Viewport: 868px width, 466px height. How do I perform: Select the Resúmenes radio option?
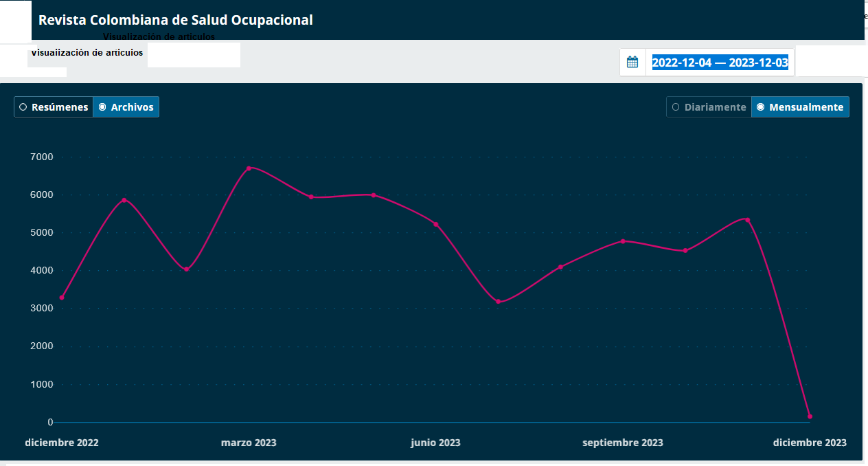pyautogui.click(x=54, y=107)
